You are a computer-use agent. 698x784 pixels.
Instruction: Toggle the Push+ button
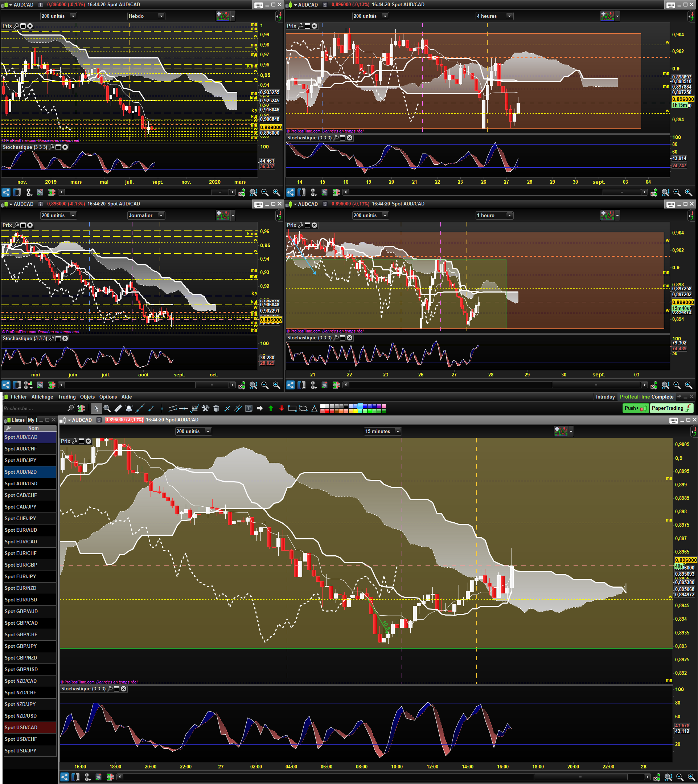click(x=636, y=408)
